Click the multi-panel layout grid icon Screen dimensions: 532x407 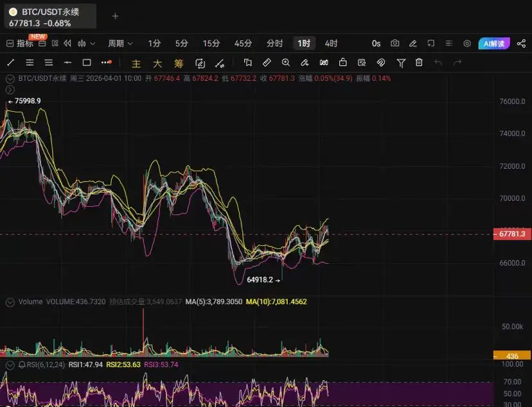[x=55, y=44]
